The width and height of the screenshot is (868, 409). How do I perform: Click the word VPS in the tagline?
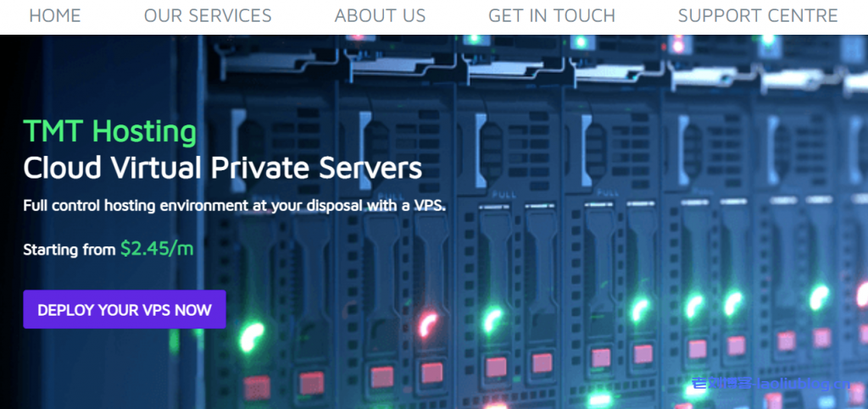pyautogui.click(x=429, y=206)
